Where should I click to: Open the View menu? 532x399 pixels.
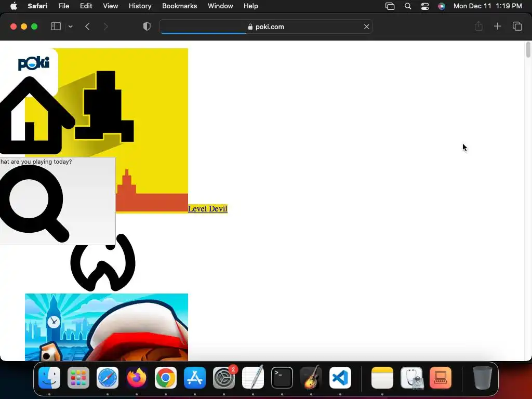pyautogui.click(x=110, y=6)
